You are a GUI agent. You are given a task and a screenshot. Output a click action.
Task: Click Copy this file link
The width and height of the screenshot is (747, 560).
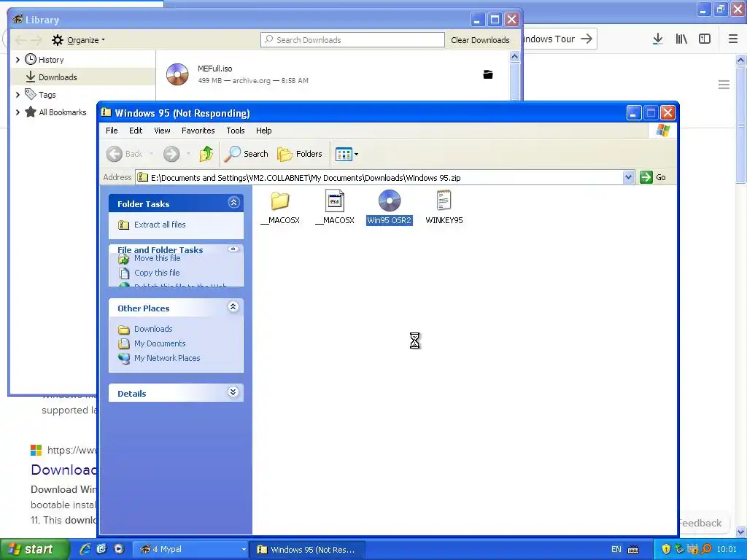pos(157,273)
